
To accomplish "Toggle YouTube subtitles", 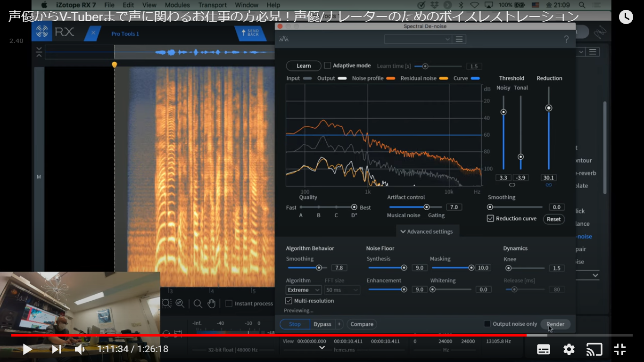I will [x=544, y=349].
